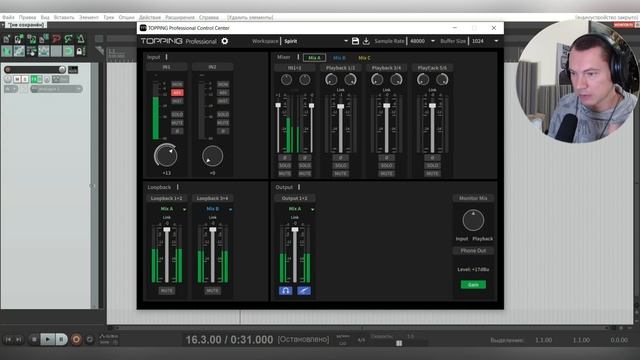The image size is (640, 360).
Task: Toggle REAPER metronome toolbar icon
Action: 80,39
